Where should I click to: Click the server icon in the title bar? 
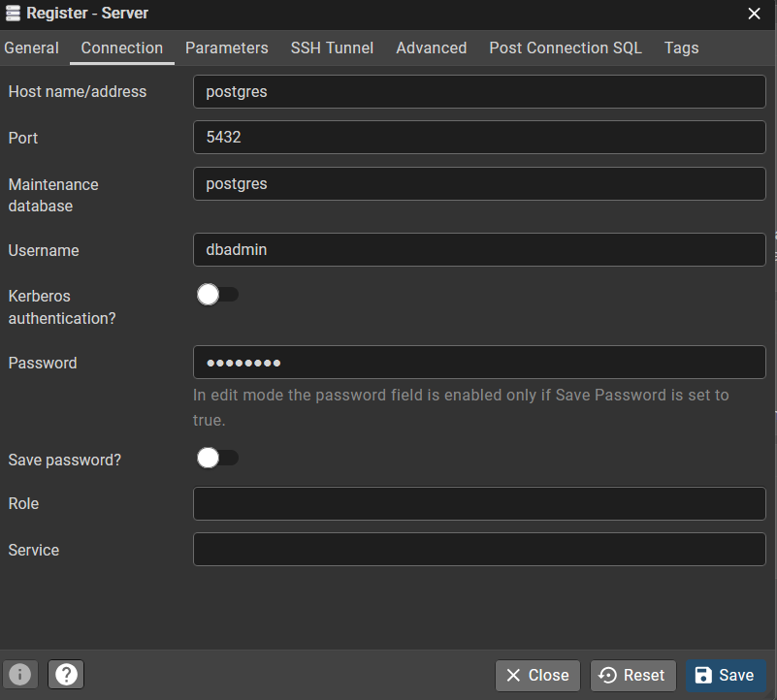click(x=13, y=14)
